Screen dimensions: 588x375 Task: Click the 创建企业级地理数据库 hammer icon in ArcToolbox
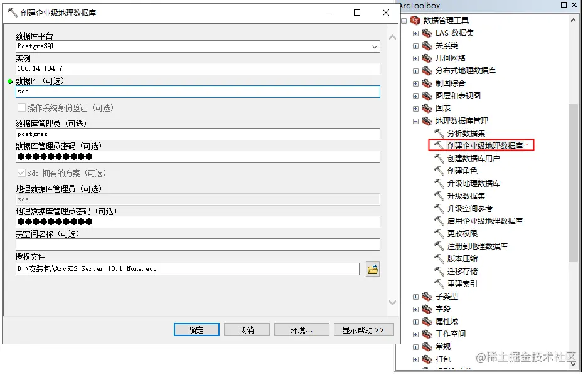(439, 145)
